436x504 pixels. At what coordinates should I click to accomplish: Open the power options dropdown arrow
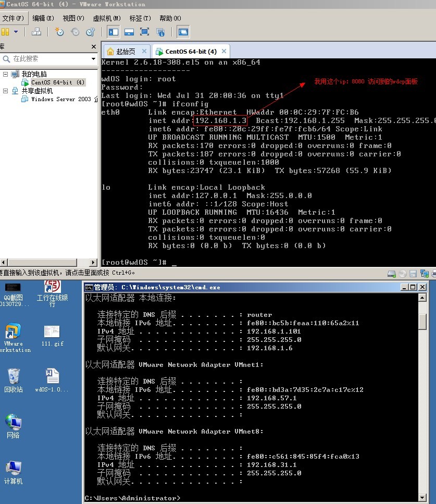pyautogui.click(x=16, y=32)
